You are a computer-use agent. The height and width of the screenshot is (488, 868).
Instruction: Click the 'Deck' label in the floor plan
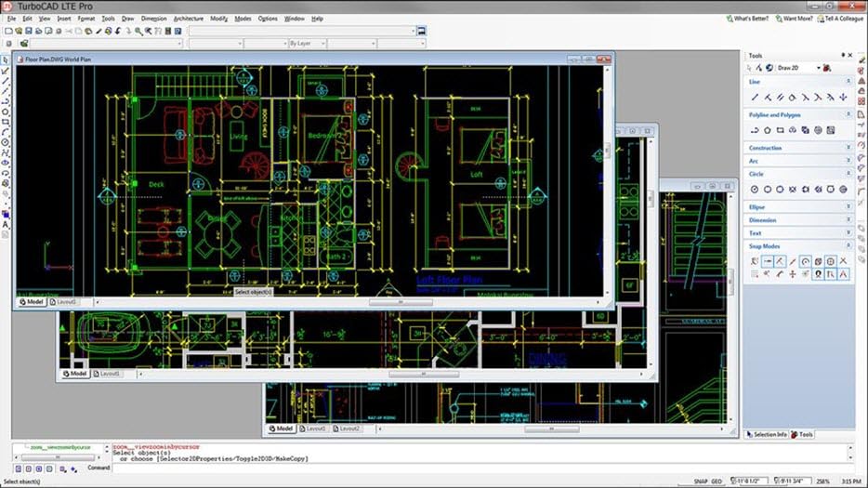click(x=157, y=184)
